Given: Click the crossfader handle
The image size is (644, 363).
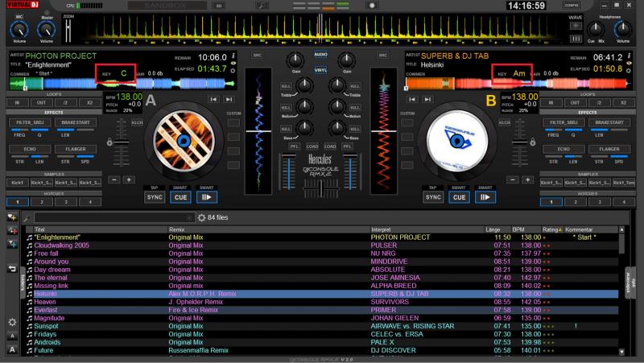Looking at the screenshot, I should [320, 188].
